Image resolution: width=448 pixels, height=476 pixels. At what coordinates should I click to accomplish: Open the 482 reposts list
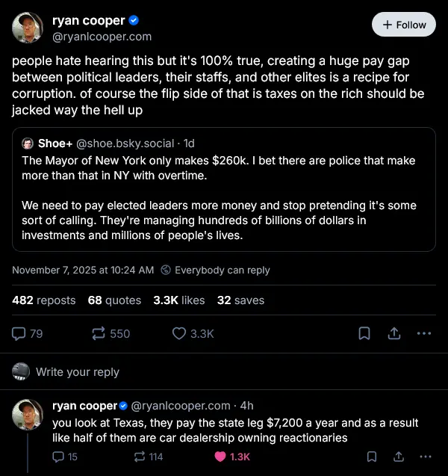[x=44, y=300]
